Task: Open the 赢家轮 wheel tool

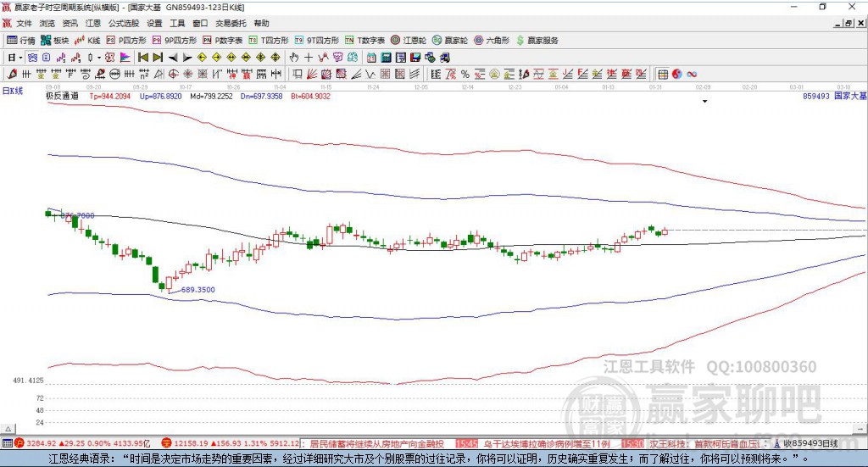Action: click(450, 41)
